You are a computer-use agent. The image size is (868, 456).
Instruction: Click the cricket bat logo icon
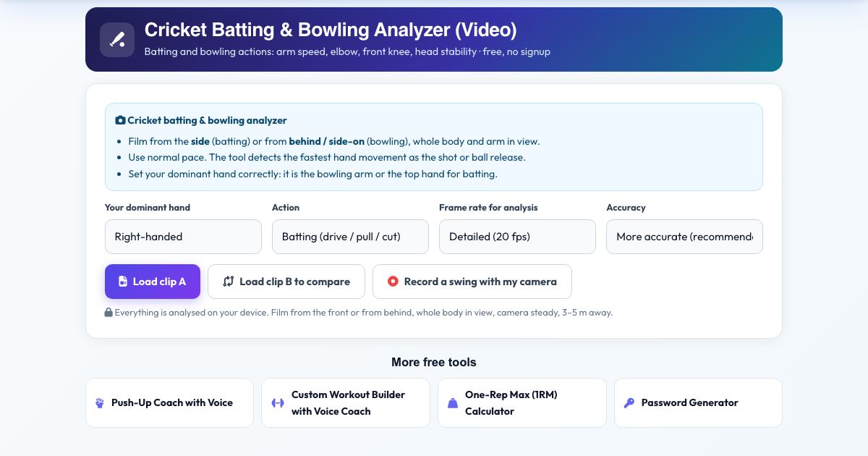pos(117,40)
